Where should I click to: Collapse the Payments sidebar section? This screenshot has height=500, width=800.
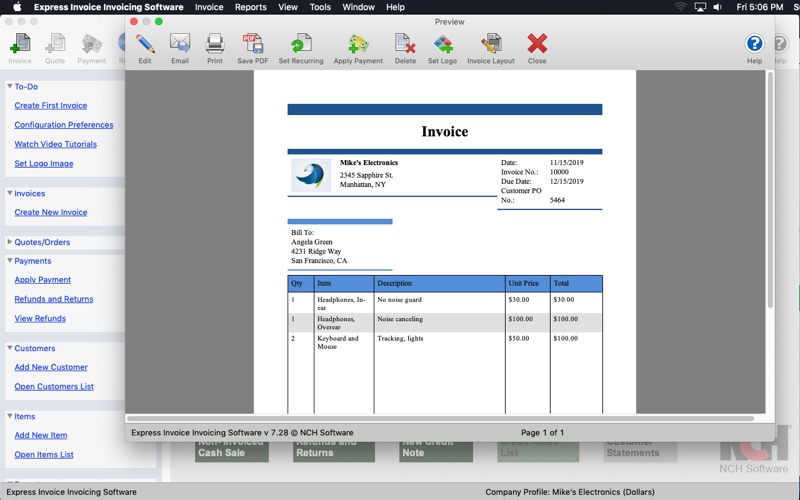pos(10,260)
